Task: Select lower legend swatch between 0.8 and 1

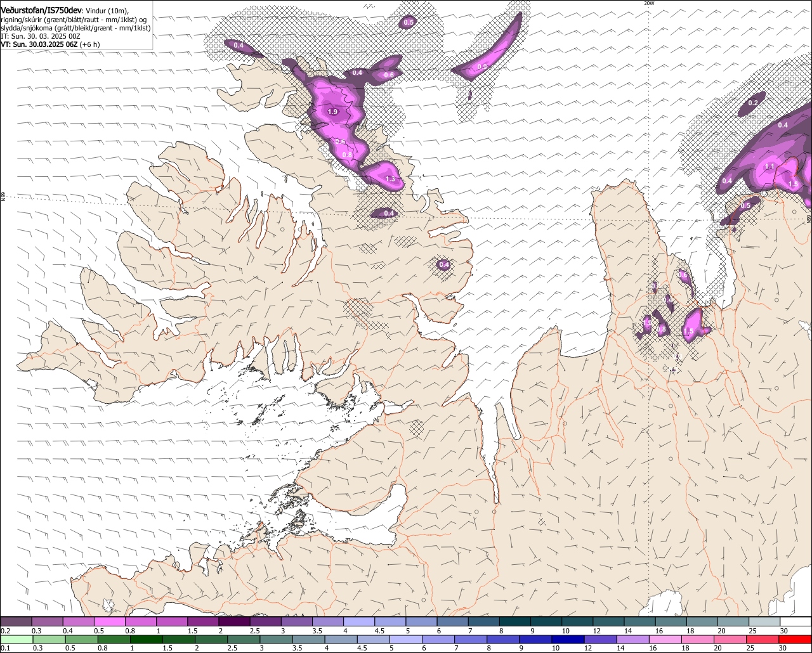Action: (114, 639)
